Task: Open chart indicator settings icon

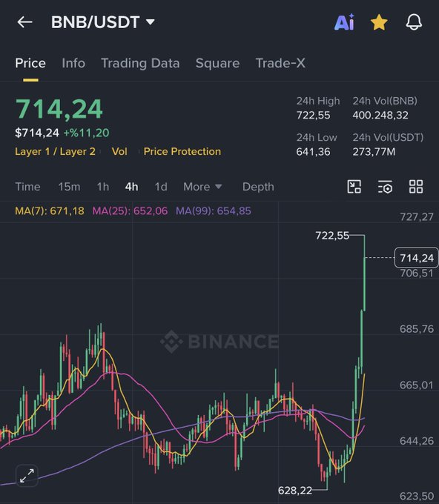Action: pos(385,187)
